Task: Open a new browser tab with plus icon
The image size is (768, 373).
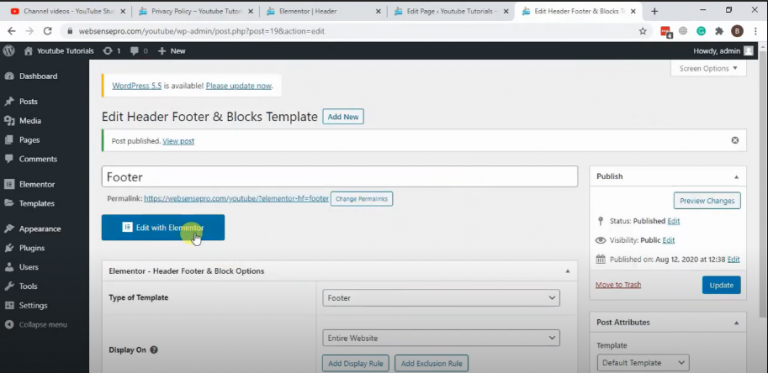Action: (x=654, y=11)
